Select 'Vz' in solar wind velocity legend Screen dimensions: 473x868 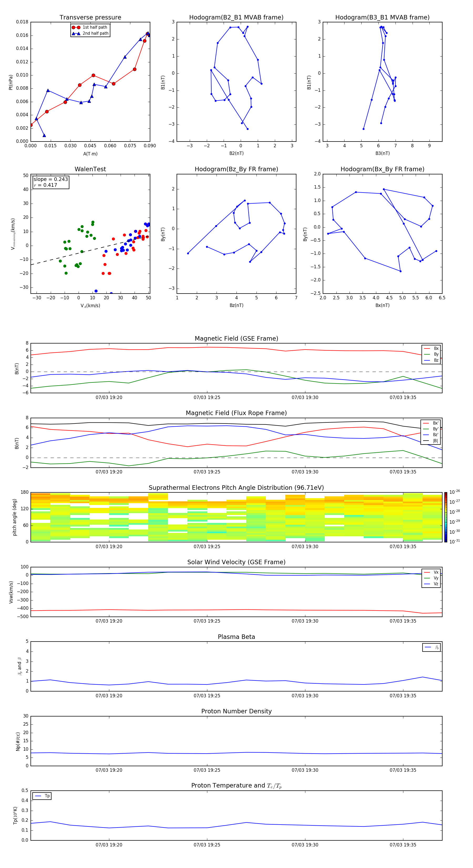click(x=431, y=584)
